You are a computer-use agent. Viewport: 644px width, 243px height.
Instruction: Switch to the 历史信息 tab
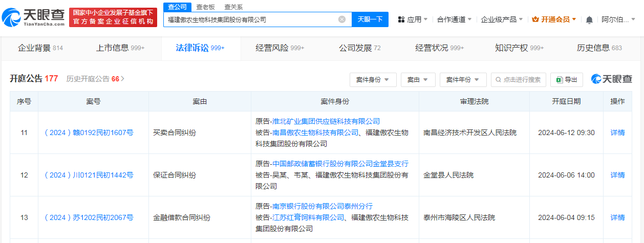pos(599,48)
